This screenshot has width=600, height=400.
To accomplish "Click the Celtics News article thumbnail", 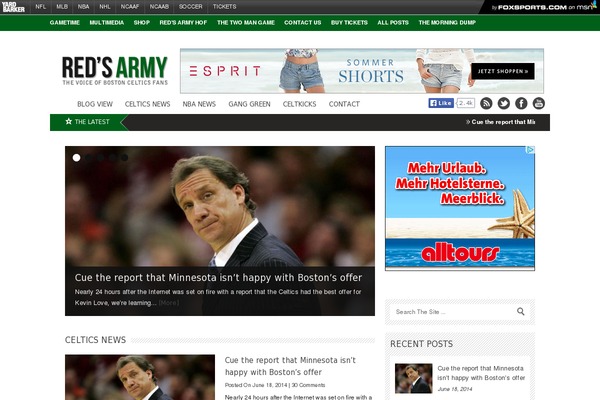I will pyautogui.click(x=140, y=377).
